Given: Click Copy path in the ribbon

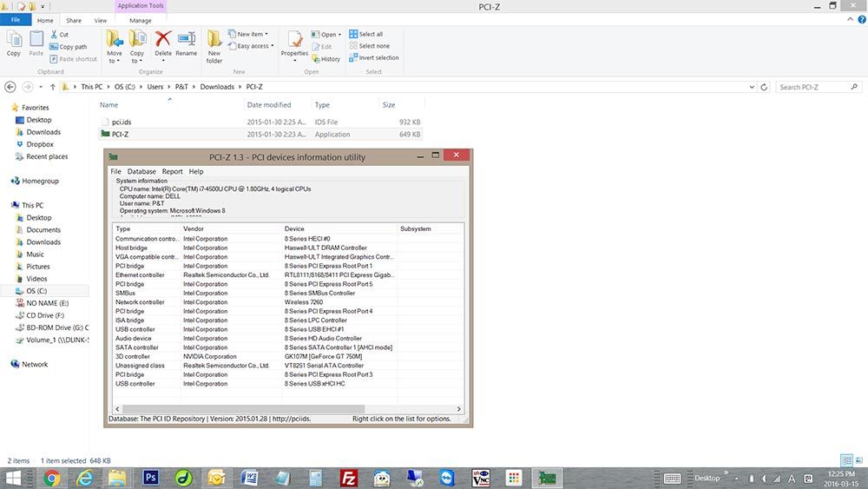Looking at the screenshot, I should (x=68, y=47).
